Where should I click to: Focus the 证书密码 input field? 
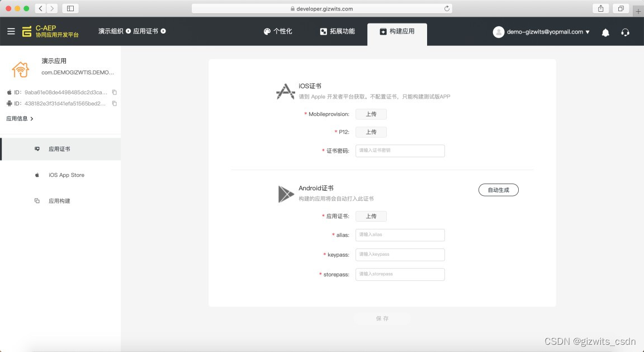click(400, 151)
